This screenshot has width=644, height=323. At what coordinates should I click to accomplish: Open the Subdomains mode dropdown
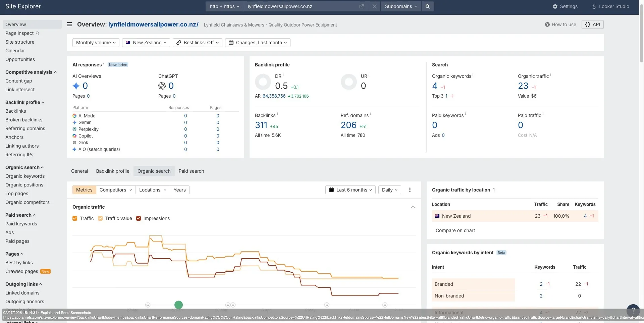coord(401,6)
